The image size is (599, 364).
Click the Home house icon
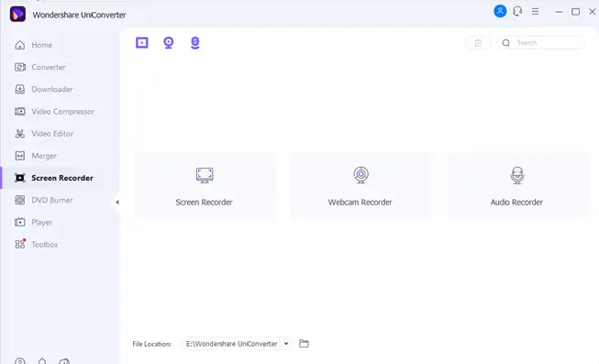[20, 45]
